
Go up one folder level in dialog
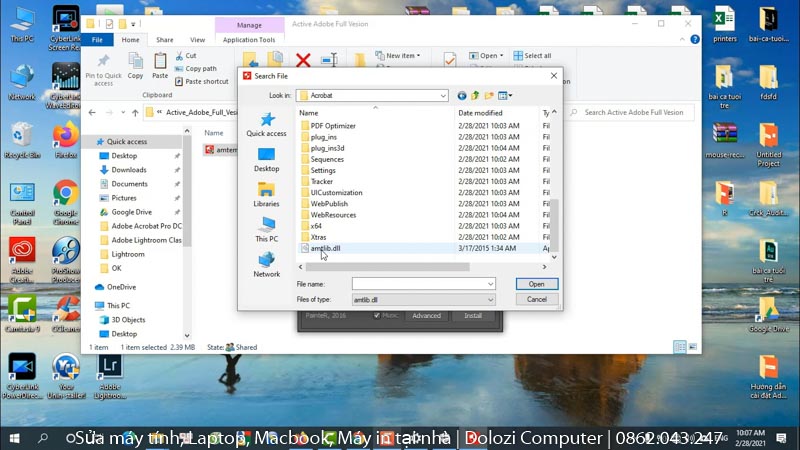point(476,95)
